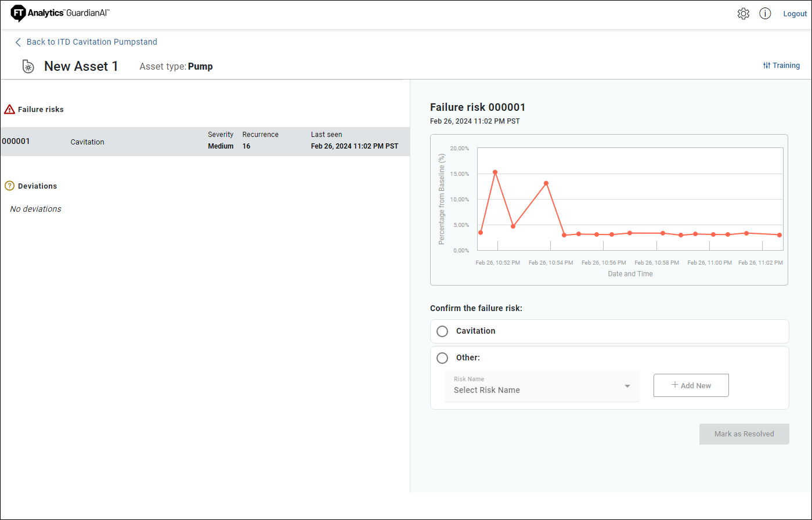
Task: Click the back arrow chevron icon
Action: coord(18,42)
